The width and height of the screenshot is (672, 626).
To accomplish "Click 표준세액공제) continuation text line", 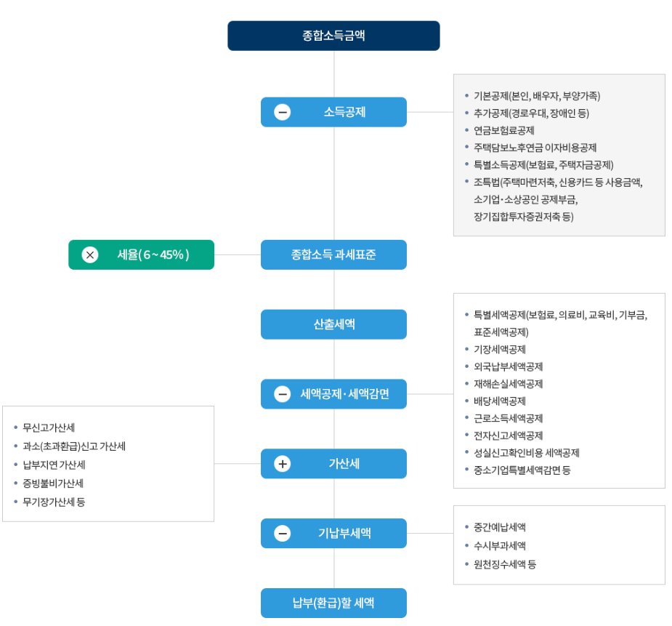I will (501, 332).
